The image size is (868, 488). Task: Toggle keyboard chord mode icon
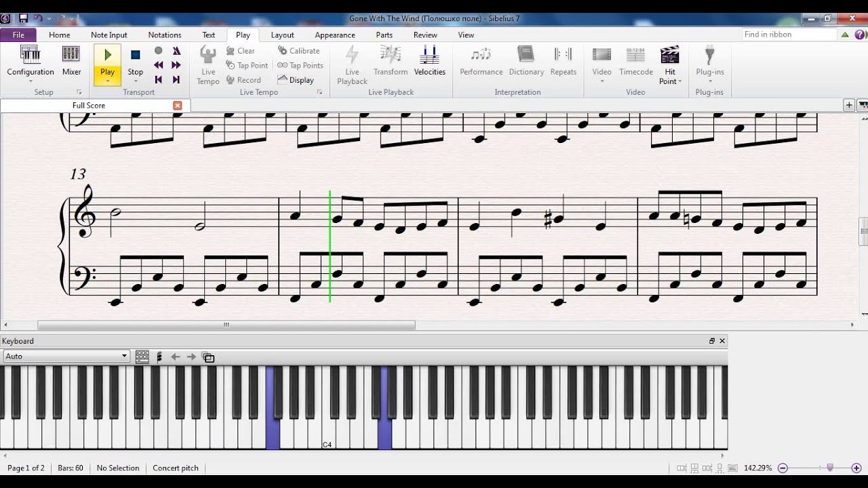pos(159,357)
